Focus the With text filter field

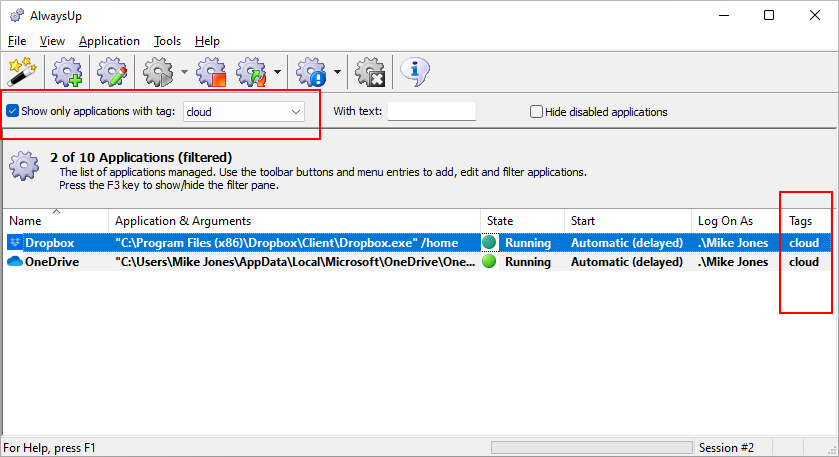(x=432, y=111)
